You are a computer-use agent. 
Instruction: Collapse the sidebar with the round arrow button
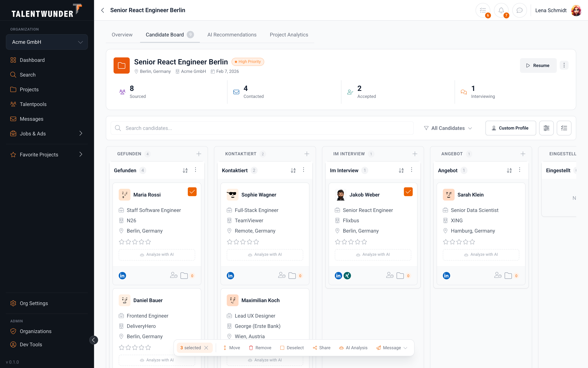click(94, 340)
